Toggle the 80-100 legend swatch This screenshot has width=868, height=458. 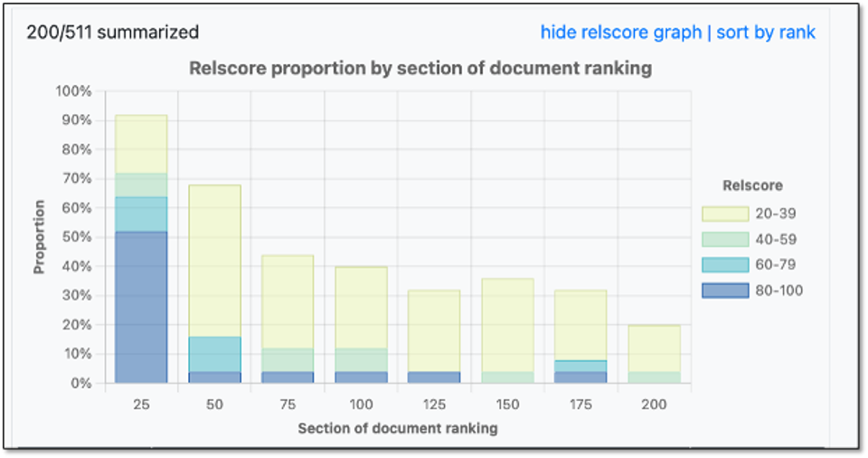pyautogui.click(x=725, y=291)
